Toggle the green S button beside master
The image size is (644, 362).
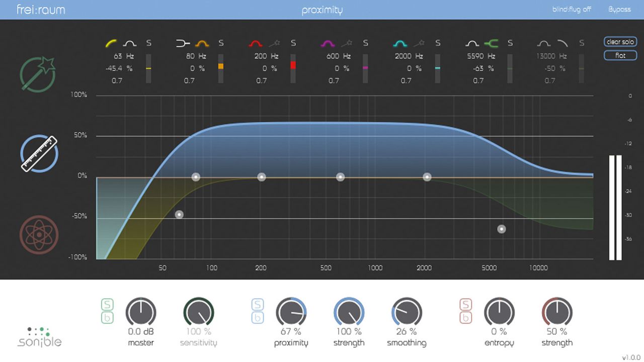107,305
